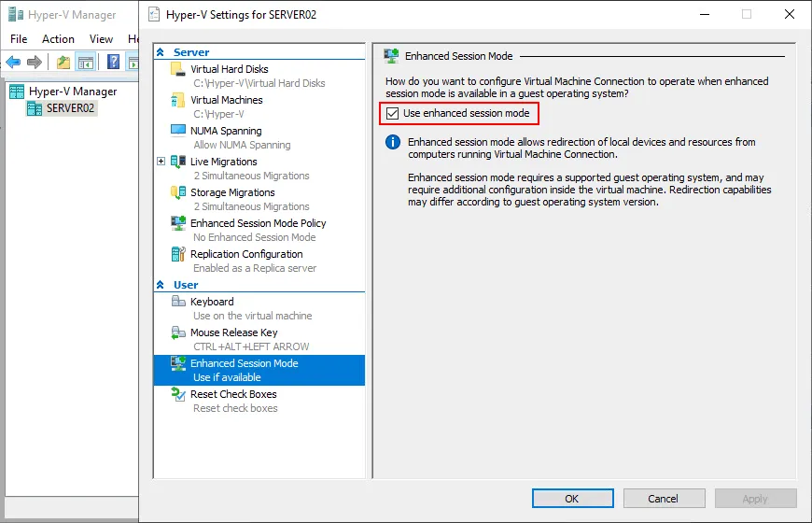This screenshot has width=812, height=523.
Task: Open the Action menu
Action: point(58,39)
